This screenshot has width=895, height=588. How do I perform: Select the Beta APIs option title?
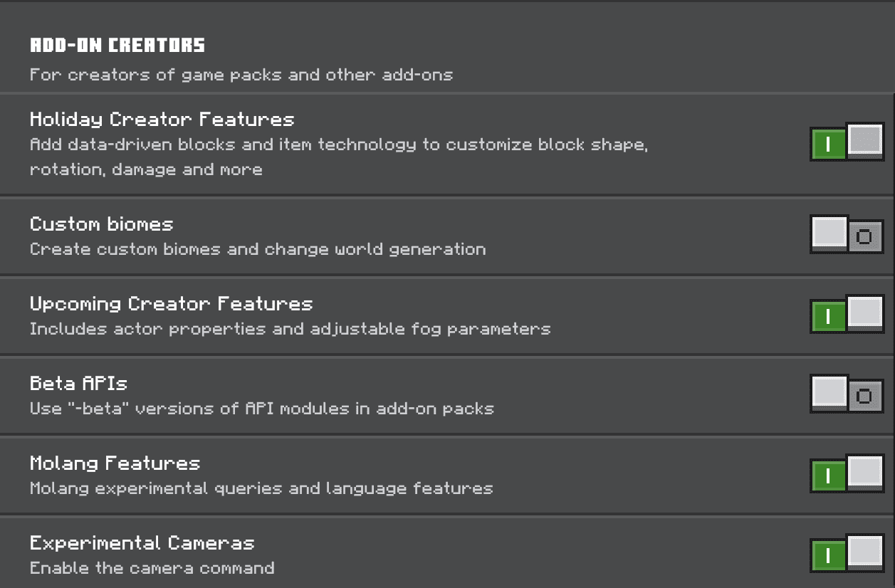pyautogui.click(x=78, y=383)
